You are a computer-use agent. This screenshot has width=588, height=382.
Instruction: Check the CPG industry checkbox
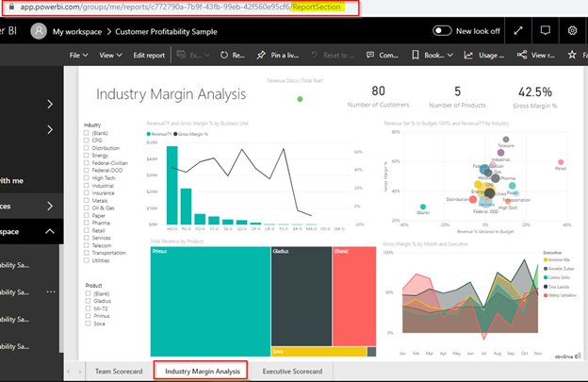coord(87,141)
